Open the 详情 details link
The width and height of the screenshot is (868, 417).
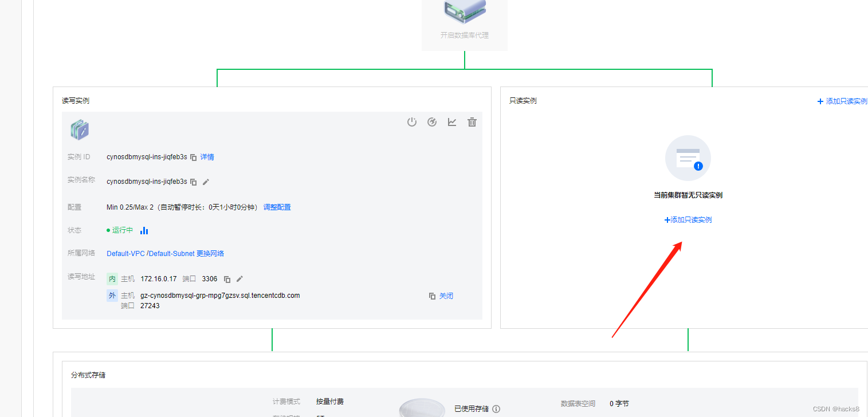click(207, 157)
